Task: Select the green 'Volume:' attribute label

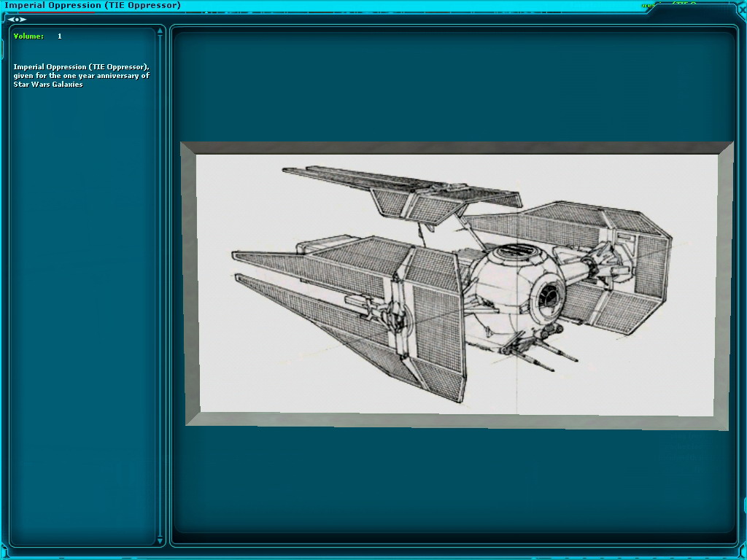Action: pyautogui.click(x=28, y=36)
